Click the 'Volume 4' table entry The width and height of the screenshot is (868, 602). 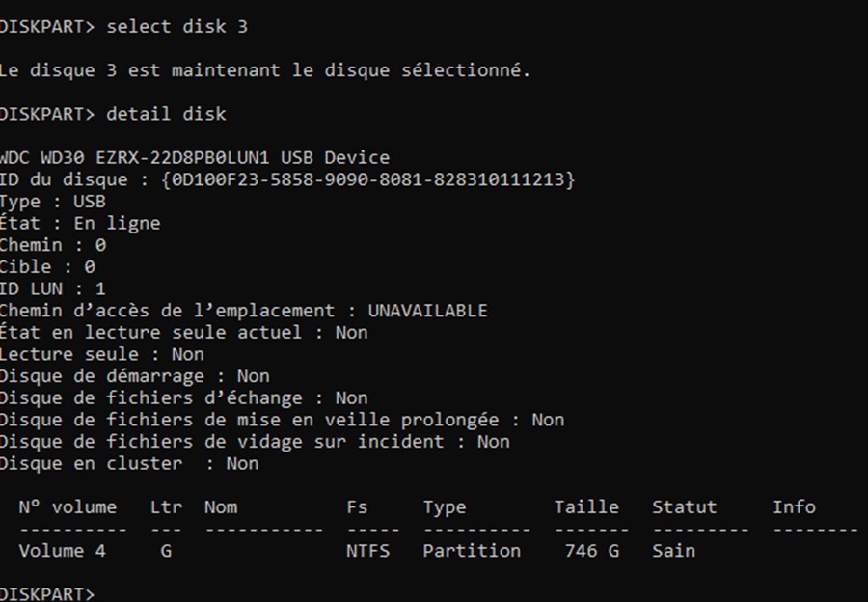[62, 551]
